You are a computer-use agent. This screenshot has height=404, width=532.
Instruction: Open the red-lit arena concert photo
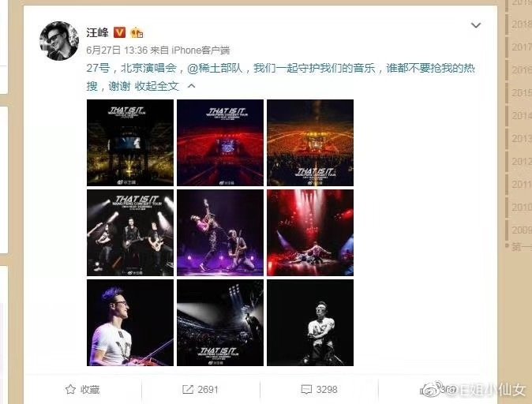coord(220,143)
